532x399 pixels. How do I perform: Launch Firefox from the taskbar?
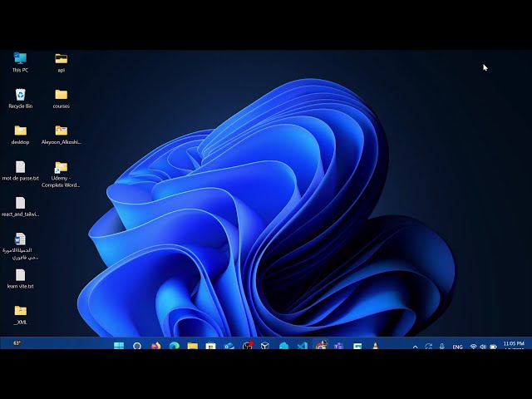[x=155, y=346]
